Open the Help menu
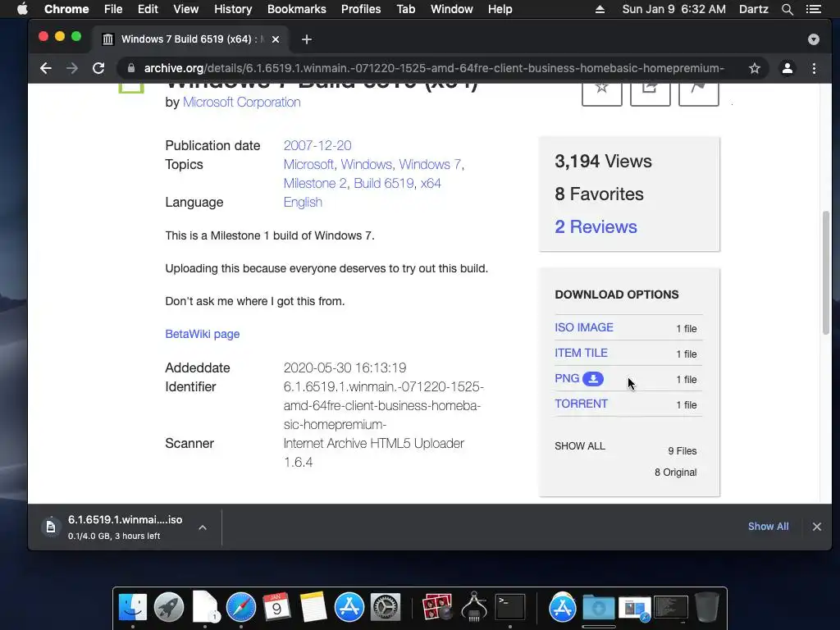This screenshot has height=630, width=840. click(500, 9)
